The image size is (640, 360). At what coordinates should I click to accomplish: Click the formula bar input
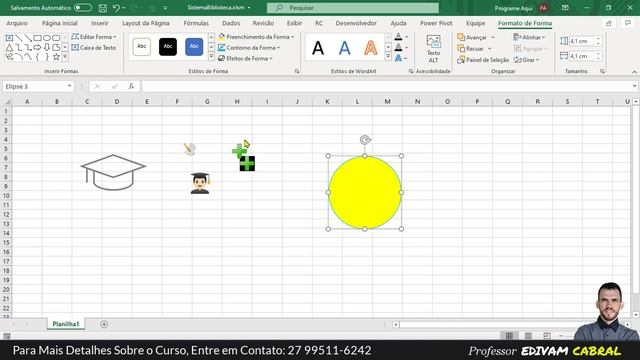click(386, 86)
